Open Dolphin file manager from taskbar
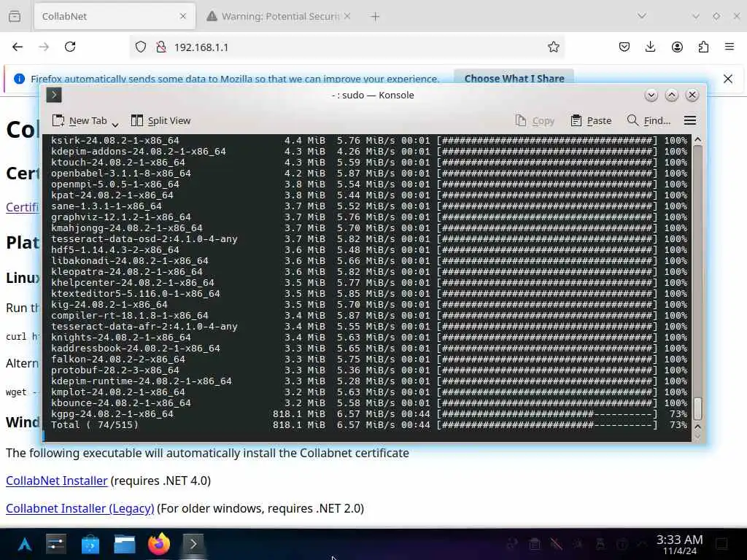This screenshot has width=747, height=560. coord(124,544)
